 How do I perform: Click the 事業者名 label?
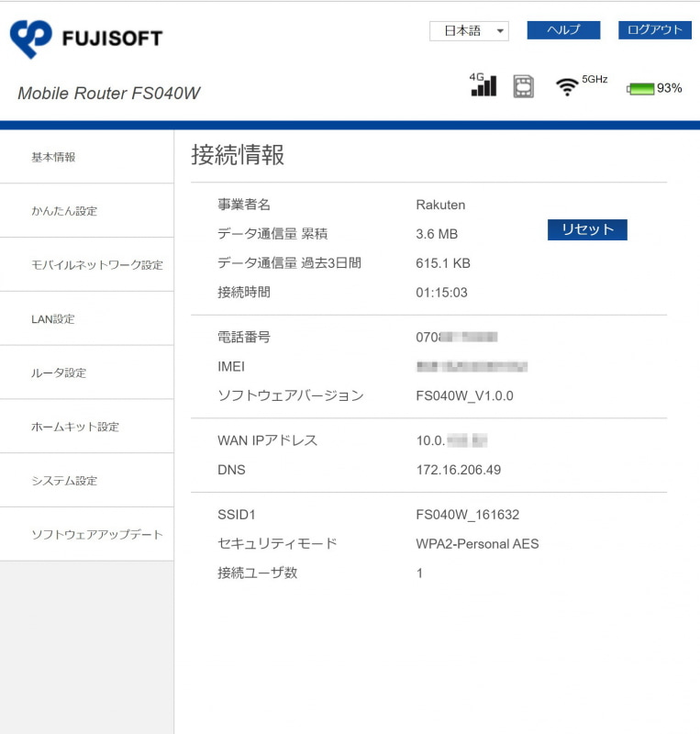[244, 205]
